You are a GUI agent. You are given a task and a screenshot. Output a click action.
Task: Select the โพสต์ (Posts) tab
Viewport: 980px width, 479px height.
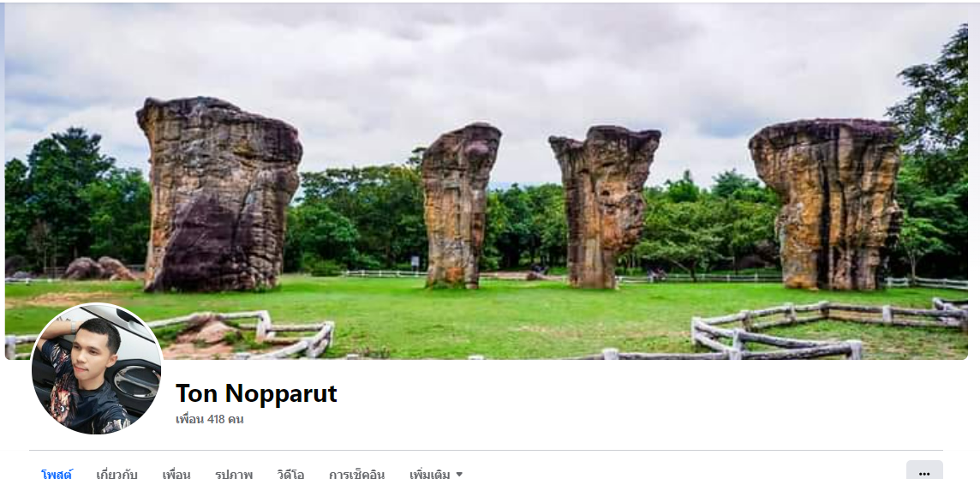(57, 474)
